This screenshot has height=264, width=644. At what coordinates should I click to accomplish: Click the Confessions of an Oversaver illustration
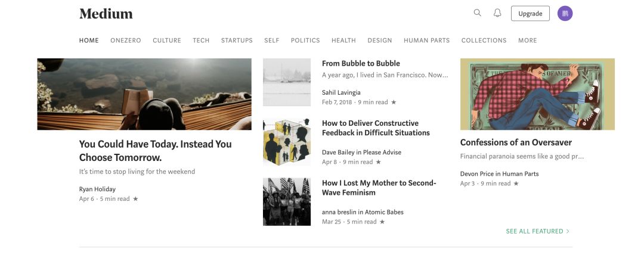[x=537, y=94]
